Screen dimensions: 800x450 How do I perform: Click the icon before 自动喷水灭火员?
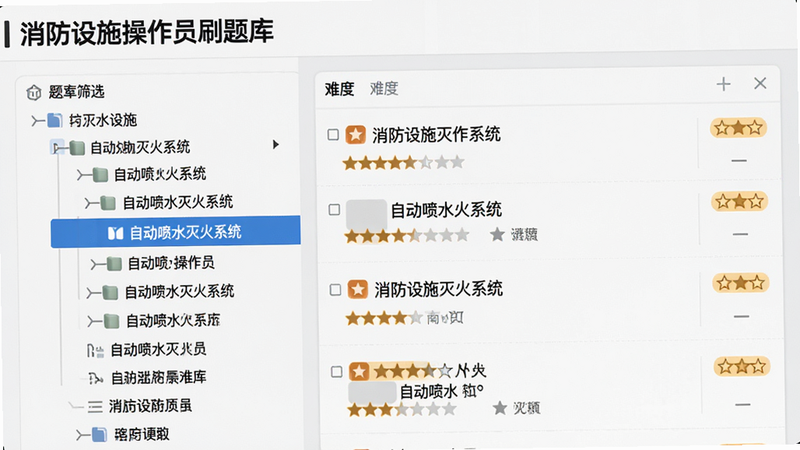[95, 351]
